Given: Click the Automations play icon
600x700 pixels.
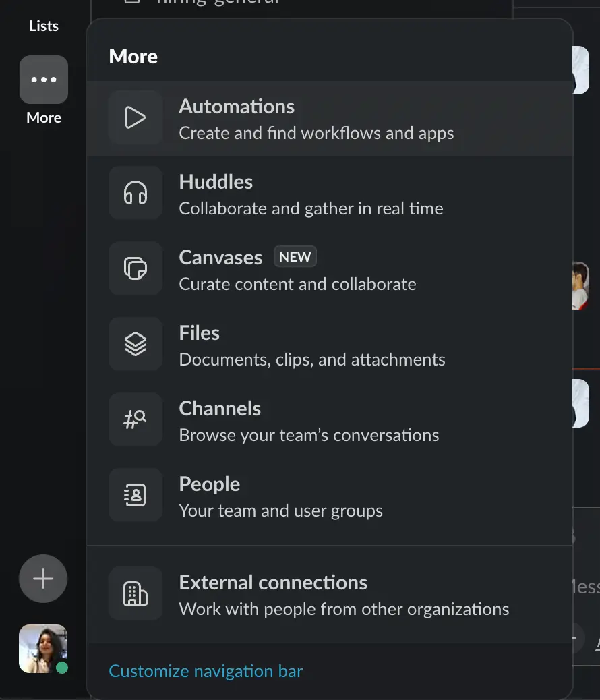Looking at the screenshot, I should pos(136,117).
